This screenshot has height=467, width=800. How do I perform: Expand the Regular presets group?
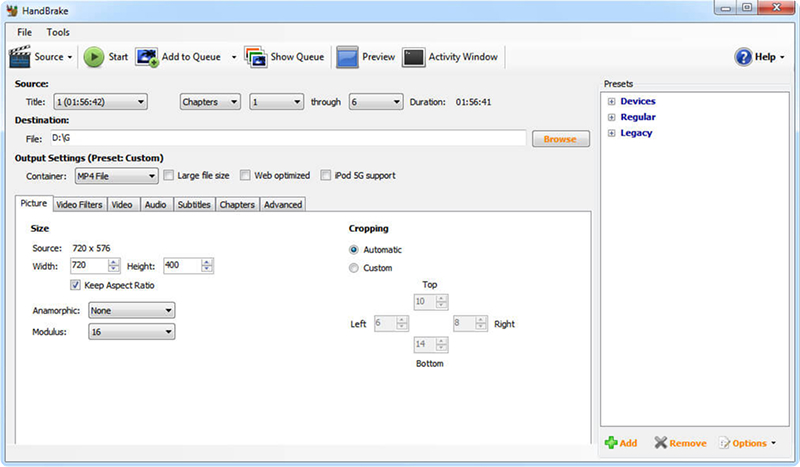[x=611, y=117]
